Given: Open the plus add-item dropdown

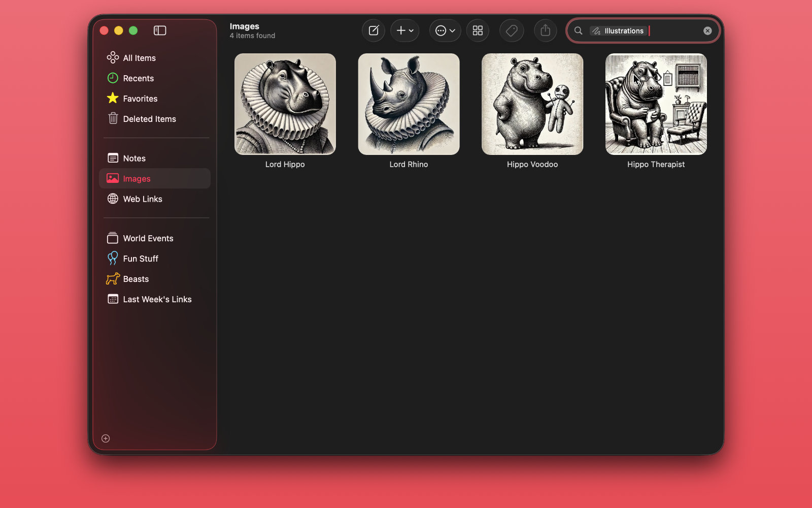Looking at the screenshot, I should point(404,30).
